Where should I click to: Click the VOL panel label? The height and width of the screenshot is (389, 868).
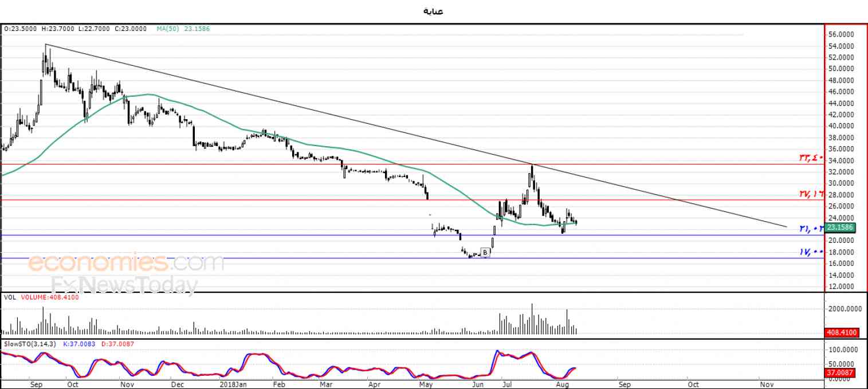(x=10, y=297)
